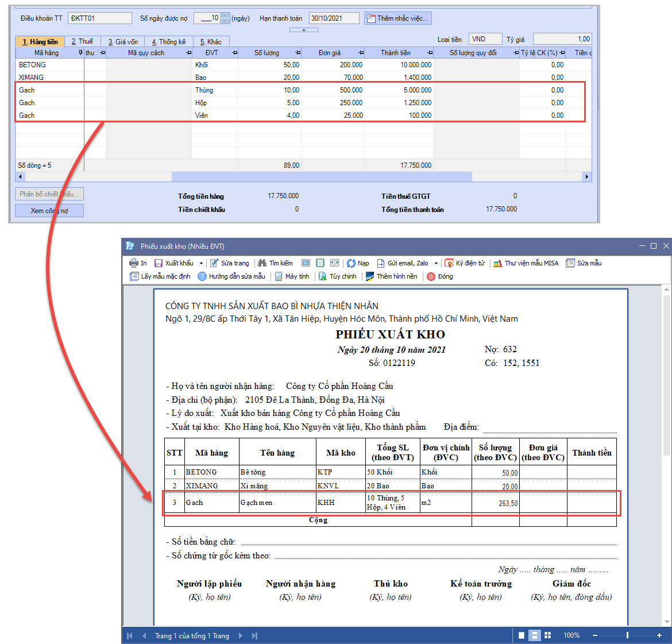Viewport: 672px width, 644px height.
Task: Click Đóng power icon in toolbar
Action: [x=431, y=276]
